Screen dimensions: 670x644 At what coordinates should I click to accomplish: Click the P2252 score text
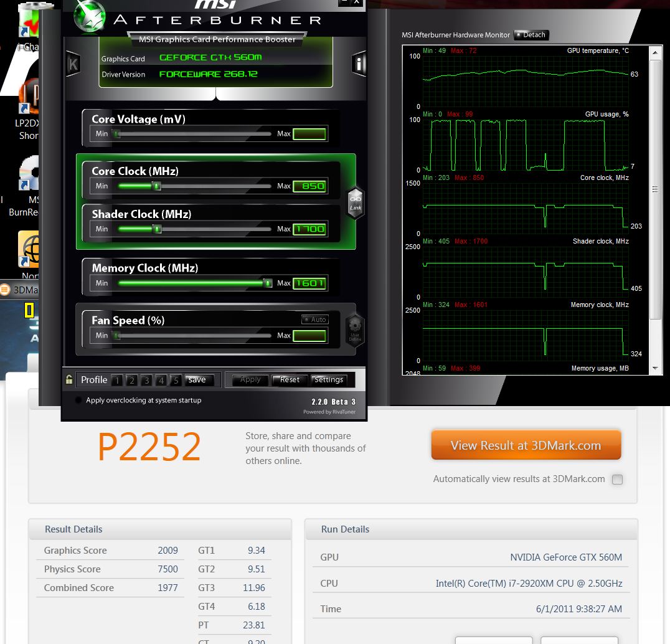(x=149, y=447)
